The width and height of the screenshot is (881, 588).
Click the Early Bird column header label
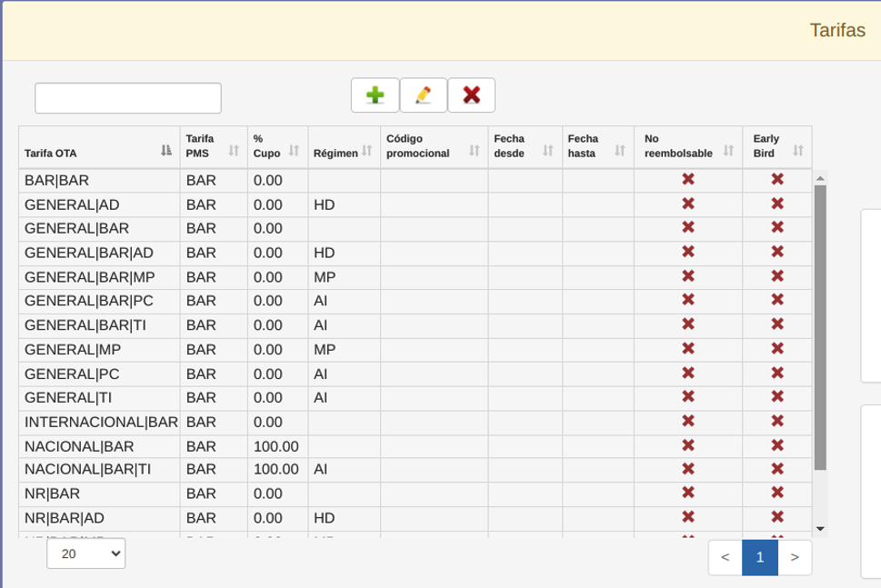(766, 146)
